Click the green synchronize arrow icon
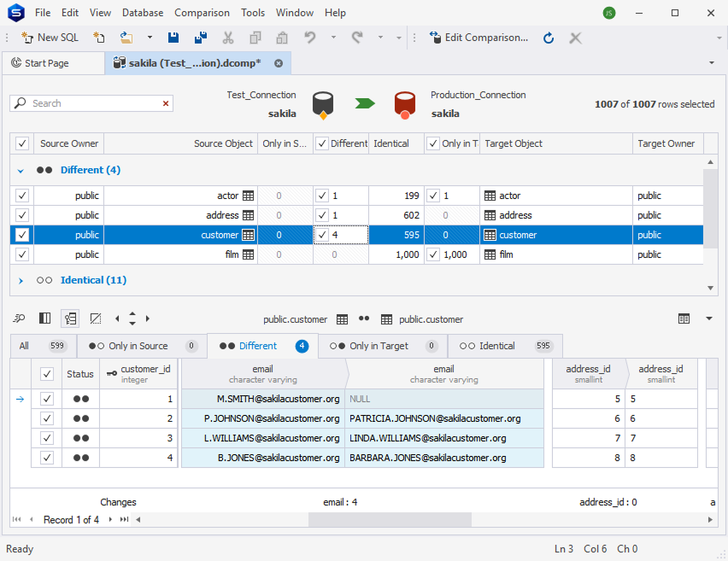Image resolution: width=728 pixels, height=561 pixels. pos(365,103)
